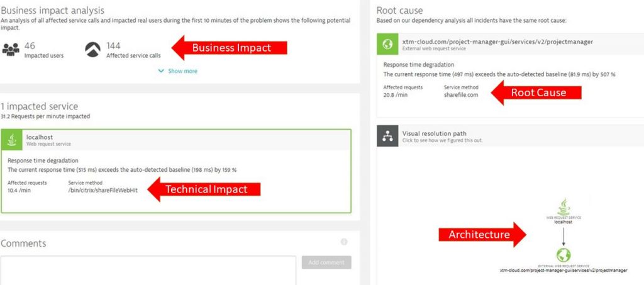Click the green globe icon in Root cause
The image size is (644, 285).
[387, 44]
